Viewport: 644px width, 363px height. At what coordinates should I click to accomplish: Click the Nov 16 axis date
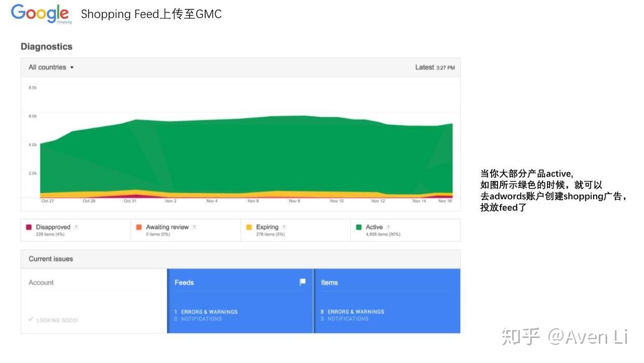445,201
